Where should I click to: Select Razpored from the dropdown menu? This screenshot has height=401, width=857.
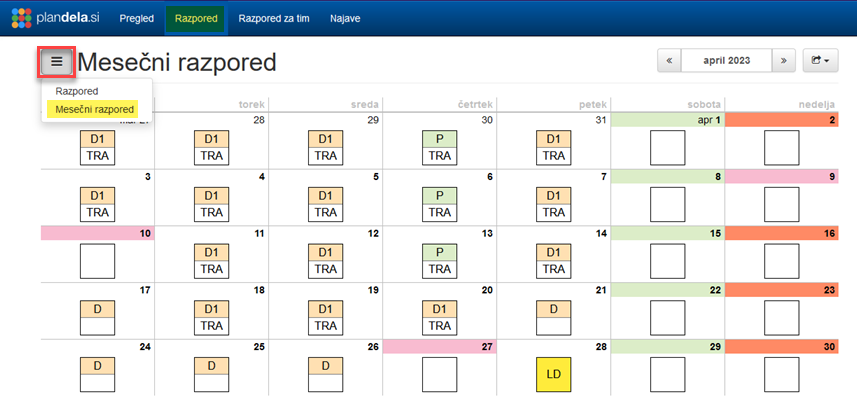pyautogui.click(x=77, y=91)
